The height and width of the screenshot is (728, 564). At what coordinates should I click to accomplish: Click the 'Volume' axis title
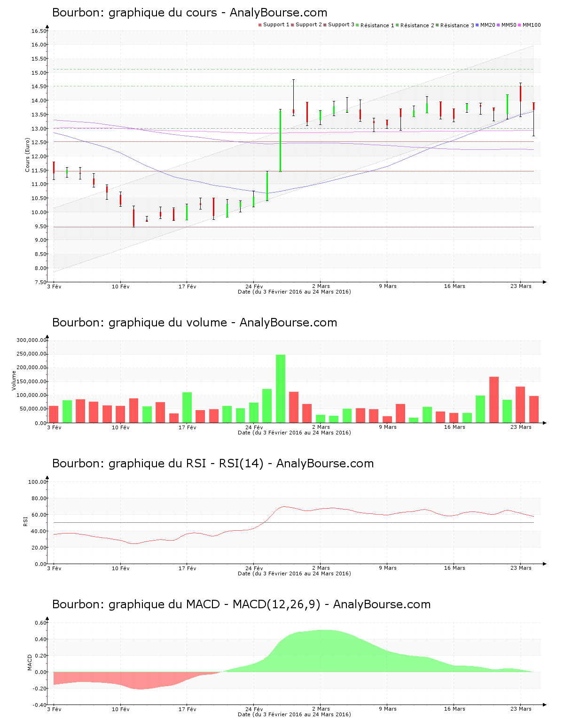(14, 380)
